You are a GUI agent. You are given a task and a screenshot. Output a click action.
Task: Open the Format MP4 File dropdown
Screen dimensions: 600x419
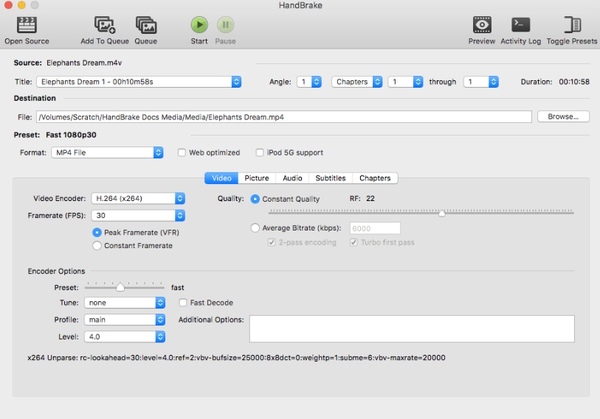point(108,152)
